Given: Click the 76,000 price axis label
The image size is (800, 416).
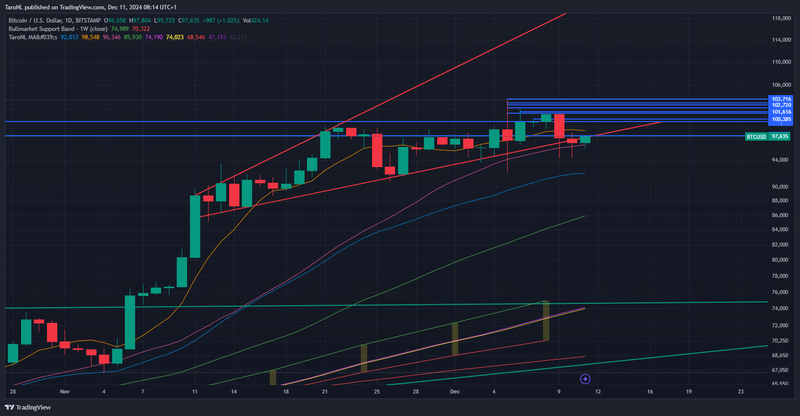Looking at the screenshot, I should [x=780, y=292].
